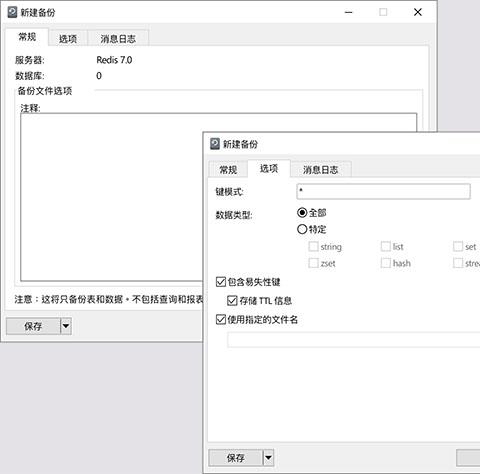Minimize the back 新建备份 window
This screenshot has width=480, height=474.
click(349, 12)
